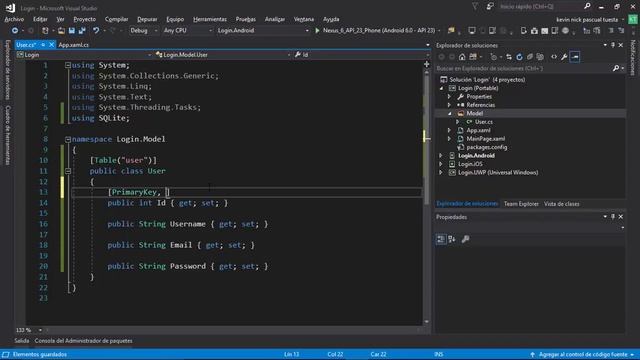Open the Herramientas menu
The height and width of the screenshot is (360, 640).
point(210,19)
